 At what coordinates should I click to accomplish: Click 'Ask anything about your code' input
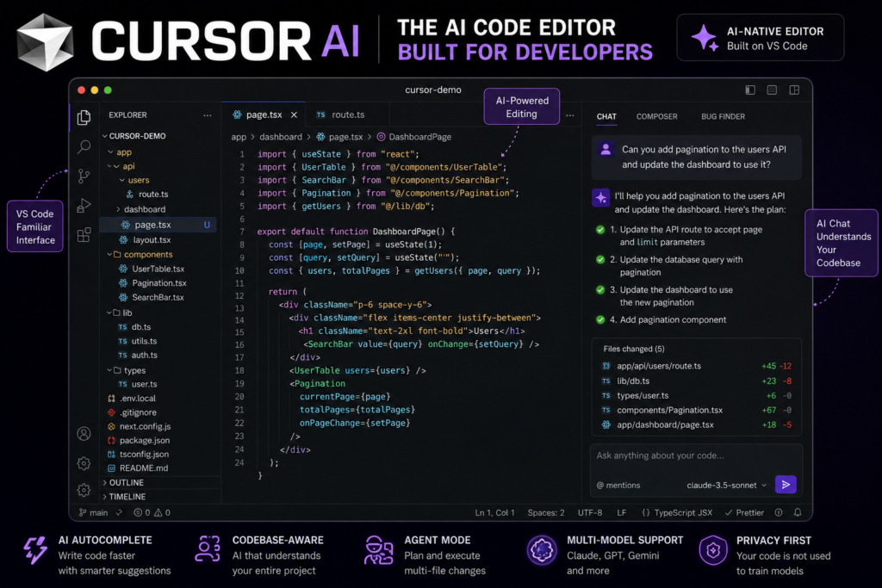(x=696, y=456)
